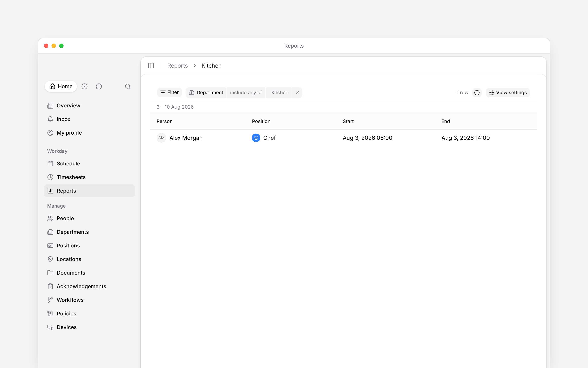Click the People group icon
This screenshot has height=368, width=588.
click(50, 218)
